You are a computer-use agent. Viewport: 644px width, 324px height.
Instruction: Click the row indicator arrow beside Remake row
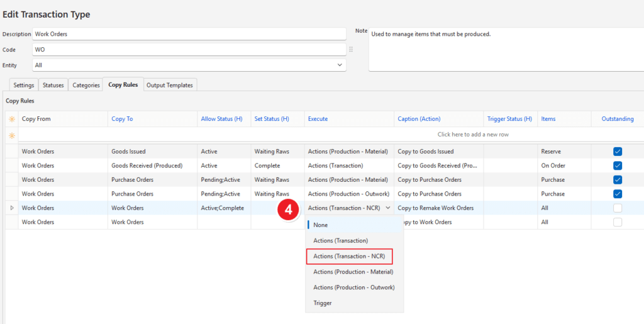[x=11, y=208]
